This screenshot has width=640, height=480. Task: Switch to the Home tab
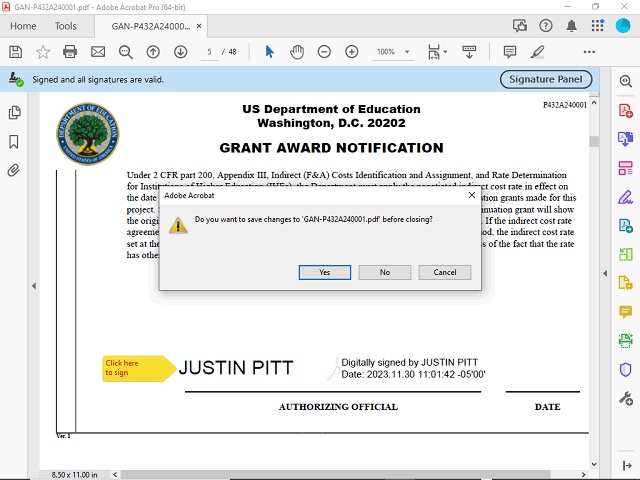(x=23, y=26)
